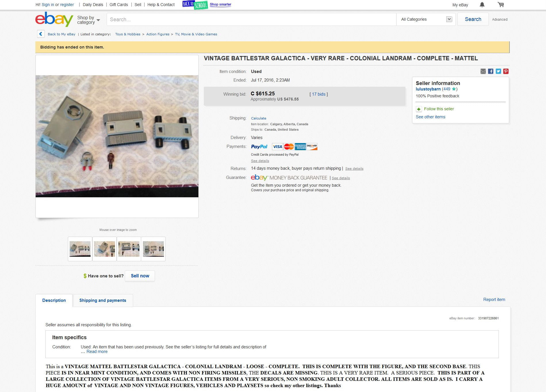This screenshot has width=546, height=392.
Task: Share listing on Facebook icon
Action: click(x=491, y=71)
